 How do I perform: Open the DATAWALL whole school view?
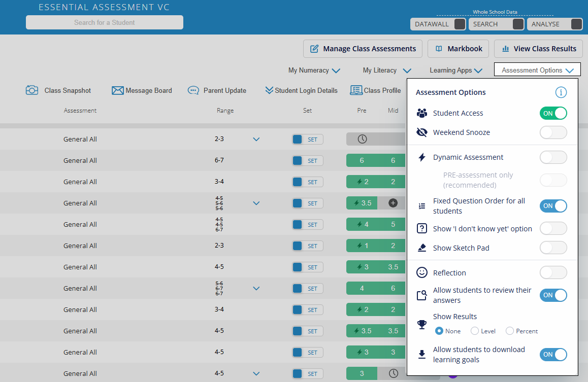click(x=438, y=24)
